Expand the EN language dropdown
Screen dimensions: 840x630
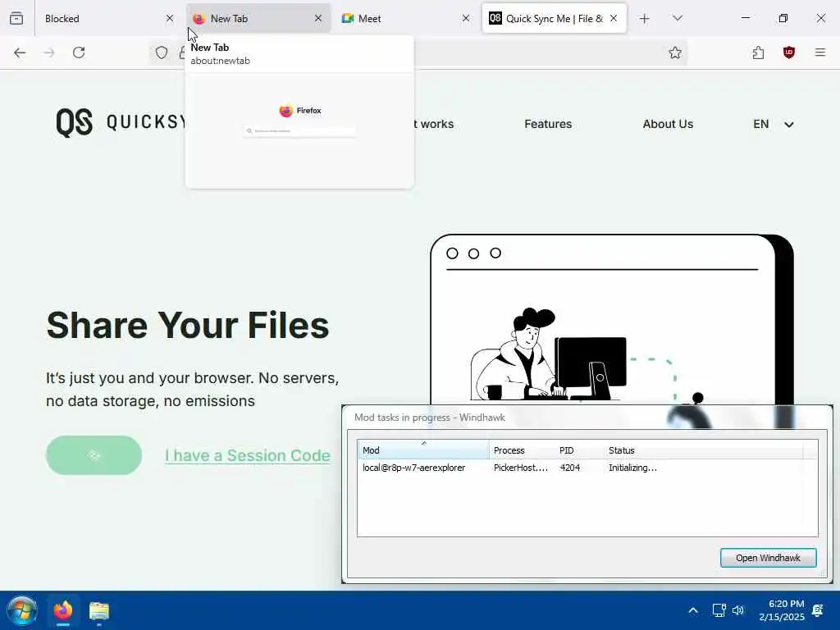click(x=773, y=125)
